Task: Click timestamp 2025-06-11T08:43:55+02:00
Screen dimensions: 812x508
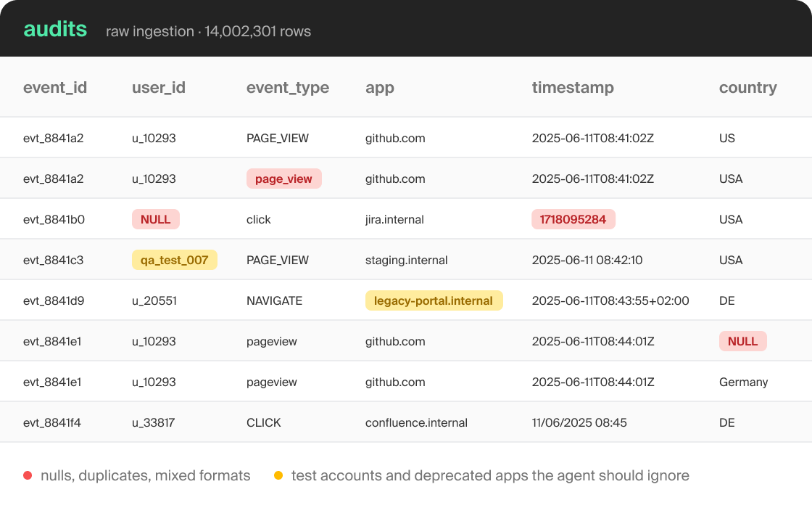Action: pos(610,300)
